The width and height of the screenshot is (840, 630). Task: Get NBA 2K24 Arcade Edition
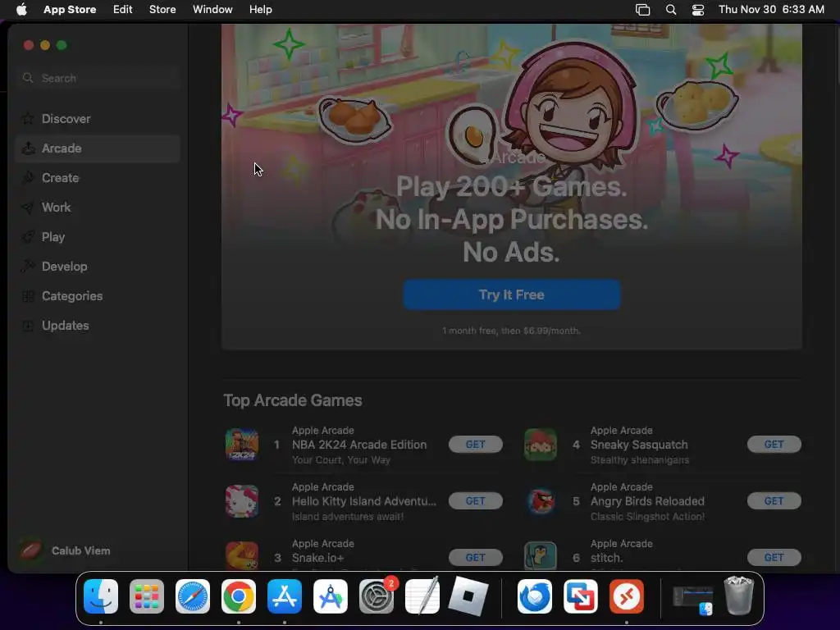(x=475, y=444)
